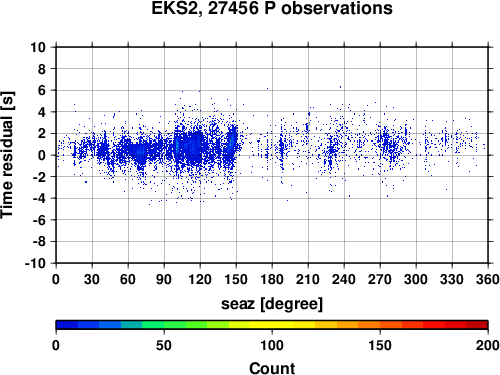The height and width of the screenshot is (375, 500).
Task: Click the orange colorbar segment near 150
Action: [x=380, y=325]
